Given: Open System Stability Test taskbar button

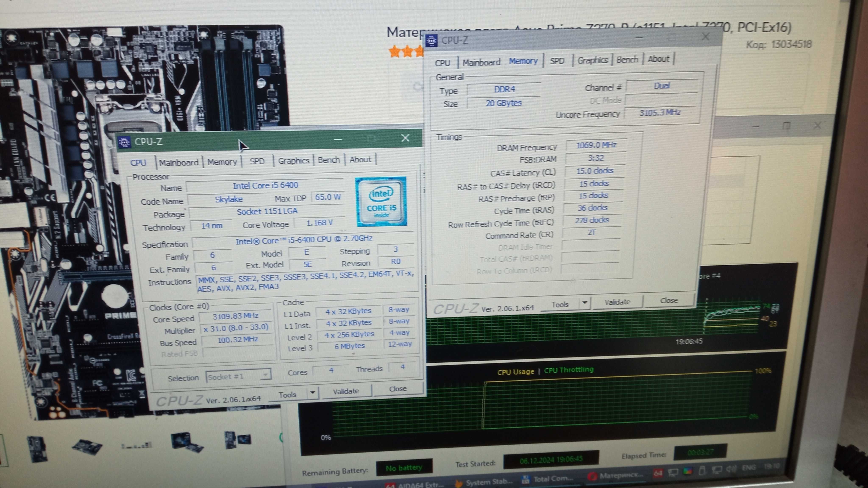Looking at the screenshot, I should click(484, 482).
